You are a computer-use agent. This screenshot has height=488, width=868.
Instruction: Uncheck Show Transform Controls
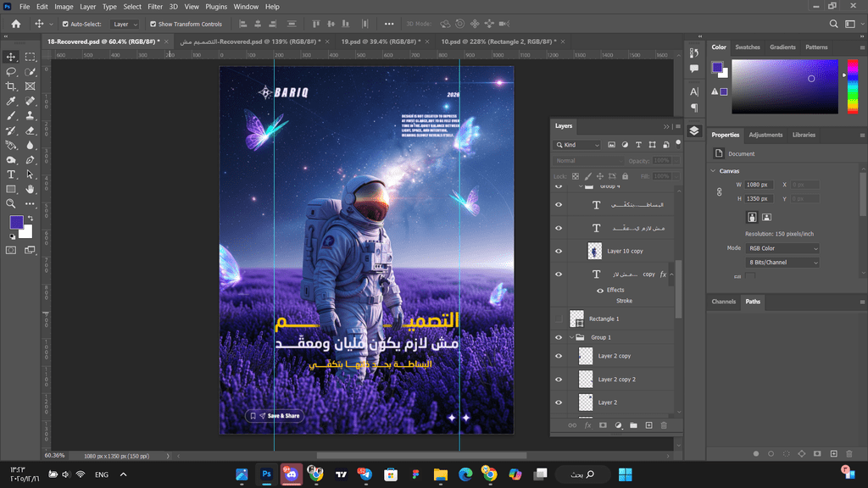click(x=153, y=24)
